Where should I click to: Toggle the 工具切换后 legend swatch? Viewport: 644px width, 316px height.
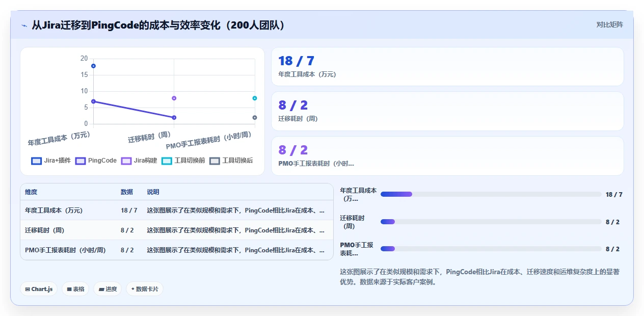coord(215,161)
